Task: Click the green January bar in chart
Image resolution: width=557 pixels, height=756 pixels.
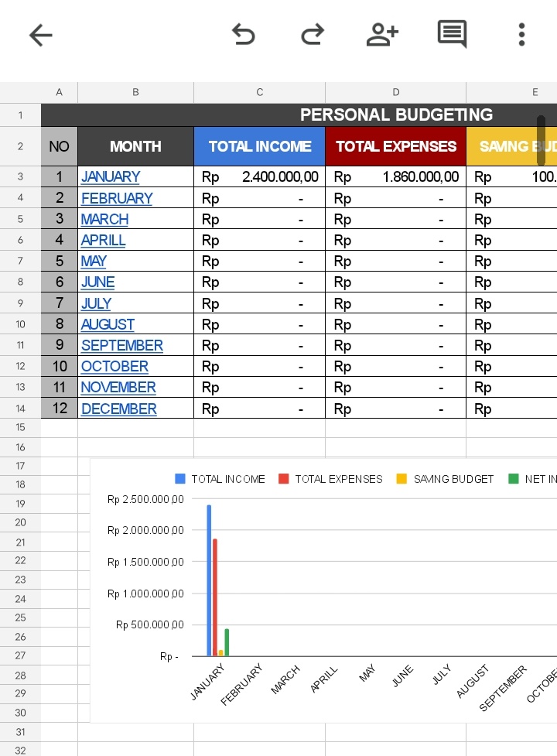Action: [227, 642]
